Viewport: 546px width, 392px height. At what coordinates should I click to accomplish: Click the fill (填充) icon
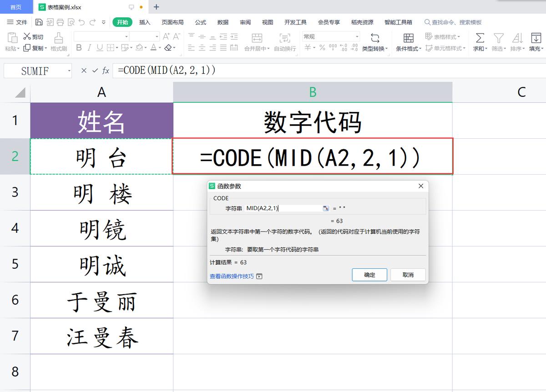pos(536,39)
